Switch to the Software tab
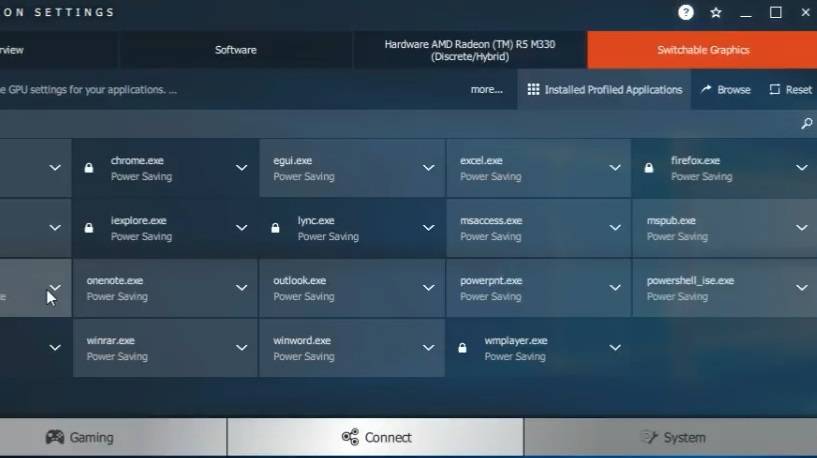 coord(236,50)
